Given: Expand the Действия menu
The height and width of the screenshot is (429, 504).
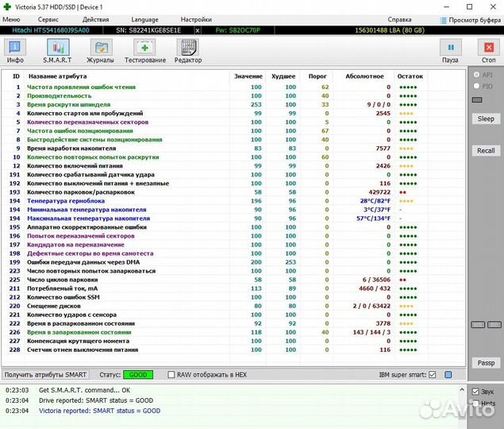Looking at the screenshot, I should point(96,19).
